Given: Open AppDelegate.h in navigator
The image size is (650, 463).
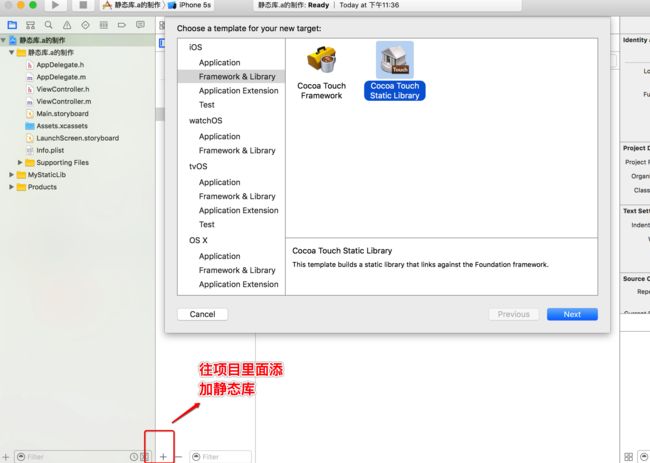Looking at the screenshot, I should click(x=60, y=65).
